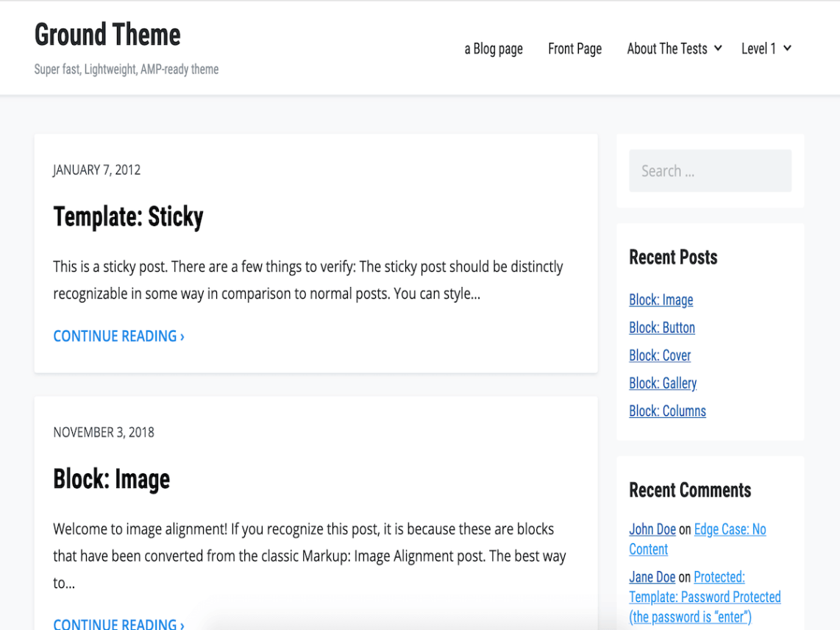Click the Ground Theme site title

tap(107, 35)
